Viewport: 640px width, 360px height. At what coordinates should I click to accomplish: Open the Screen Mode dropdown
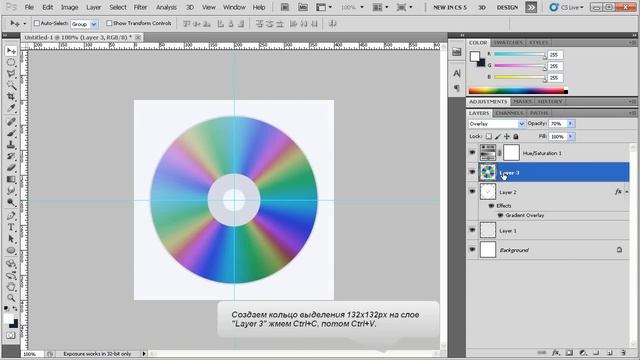405,7
